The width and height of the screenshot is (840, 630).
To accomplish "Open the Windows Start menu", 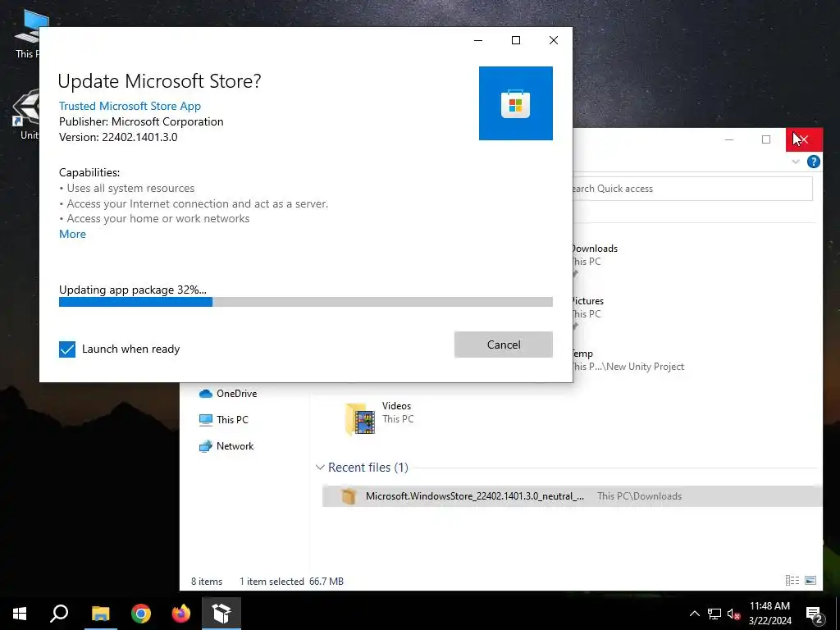I will point(20,614).
